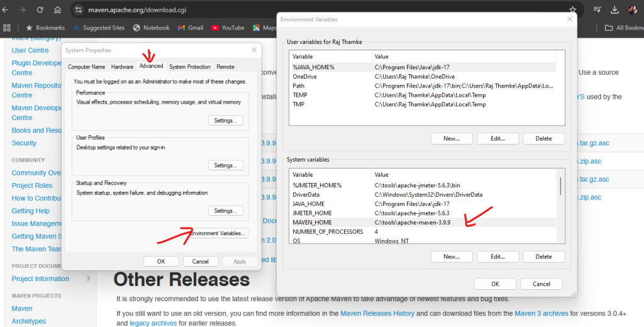The height and width of the screenshot is (327, 644).
Task: Select the Remote tab
Action: pos(225,67)
